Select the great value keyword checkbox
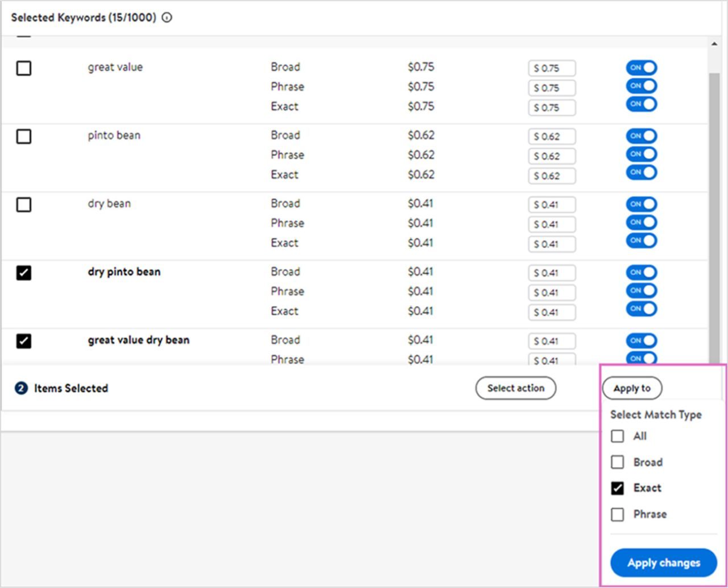The height and width of the screenshot is (588, 728). point(24,68)
